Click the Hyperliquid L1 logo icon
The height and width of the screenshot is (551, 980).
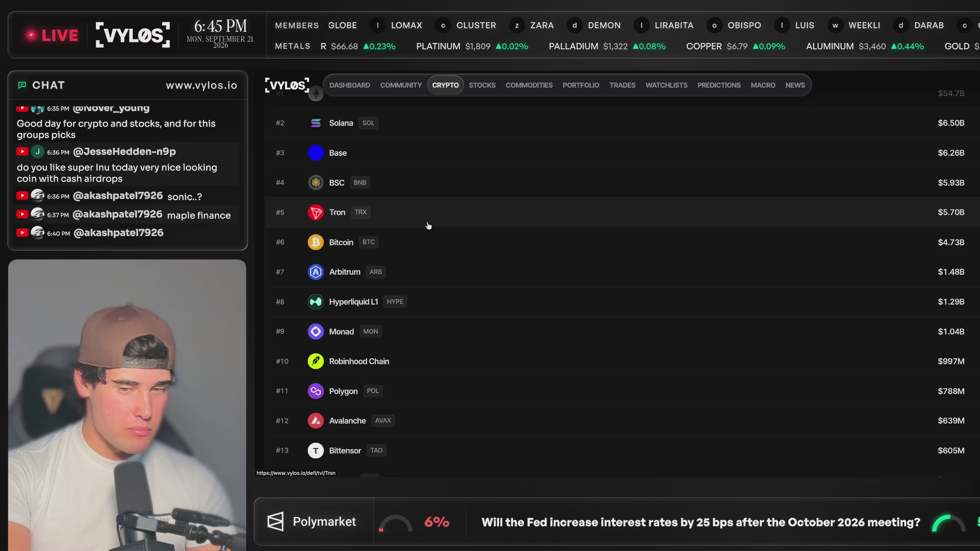[x=315, y=302]
